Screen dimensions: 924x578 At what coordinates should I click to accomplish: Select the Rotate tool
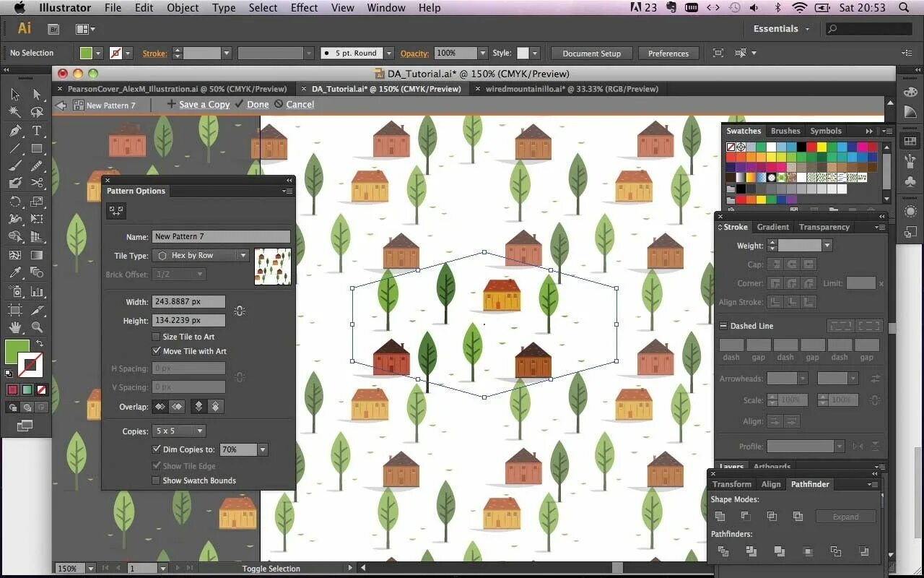(15, 202)
